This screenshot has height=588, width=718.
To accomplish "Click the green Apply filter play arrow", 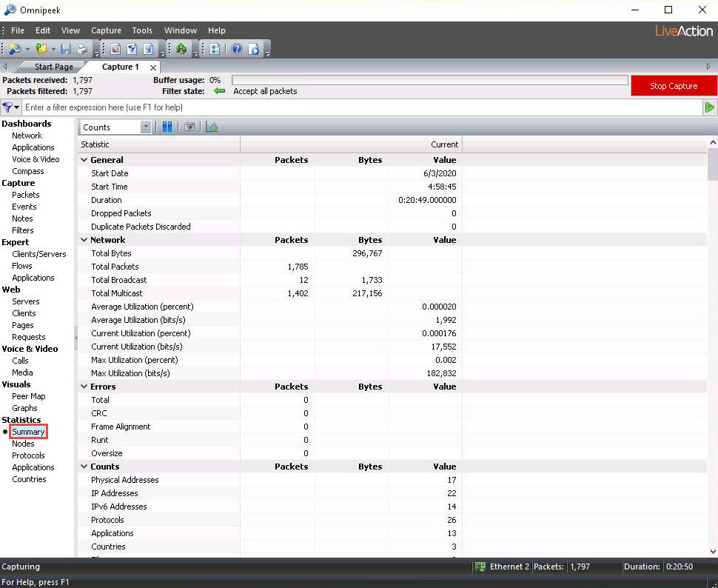I will (x=710, y=107).
